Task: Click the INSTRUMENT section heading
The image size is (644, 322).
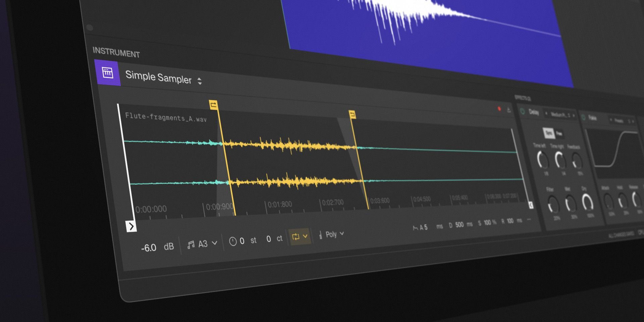Action: click(x=116, y=53)
